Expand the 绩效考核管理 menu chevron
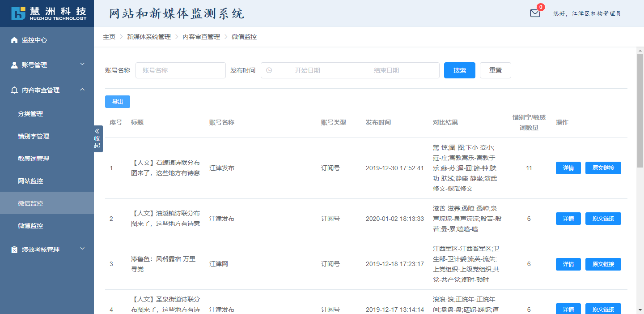 (x=82, y=249)
